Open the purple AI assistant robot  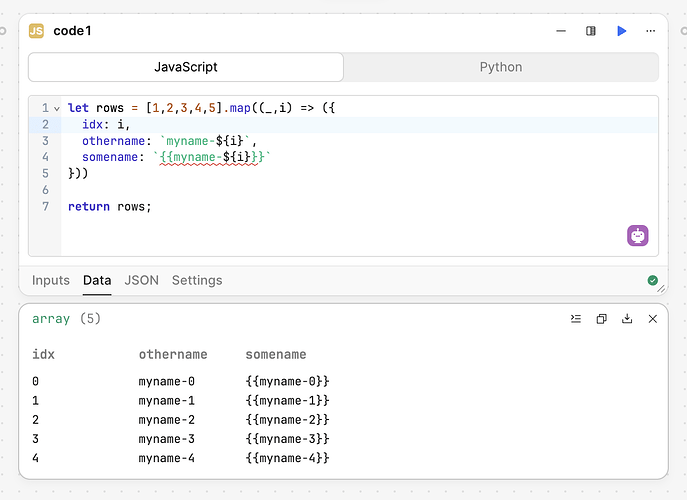pos(638,236)
